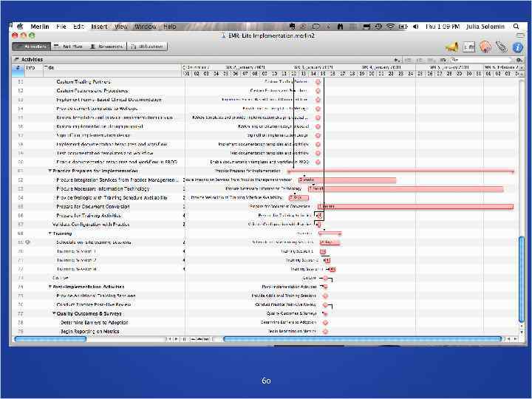Collapse the Practice Prepares for Implementation group
This screenshot has width=532, height=399.
pyautogui.click(x=50, y=171)
